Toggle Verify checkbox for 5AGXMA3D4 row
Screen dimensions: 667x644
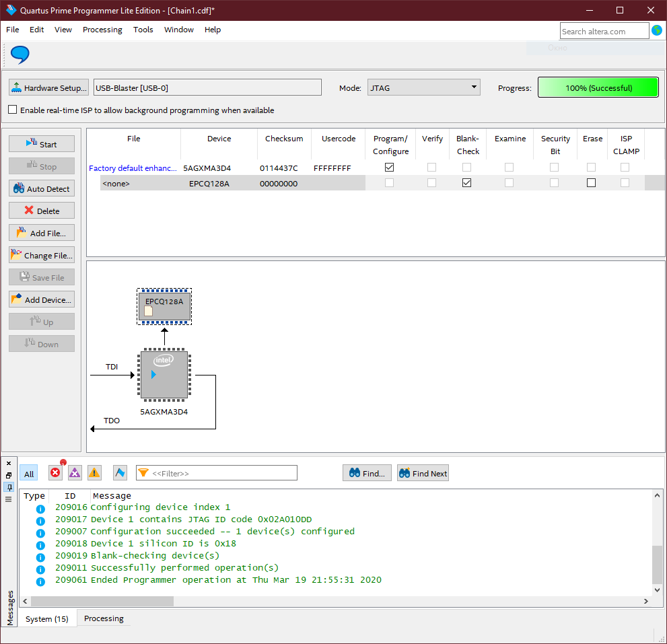pos(431,167)
